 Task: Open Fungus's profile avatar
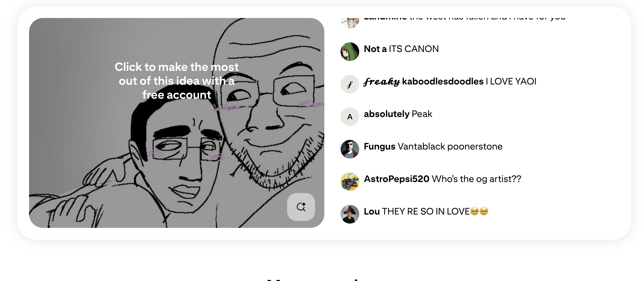click(x=350, y=149)
